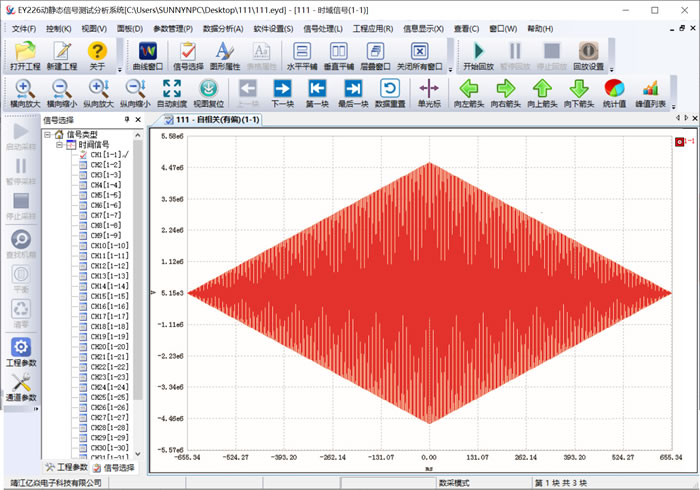
Task: Collapse the 时间信号 tree node
Action: [x=59, y=145]
